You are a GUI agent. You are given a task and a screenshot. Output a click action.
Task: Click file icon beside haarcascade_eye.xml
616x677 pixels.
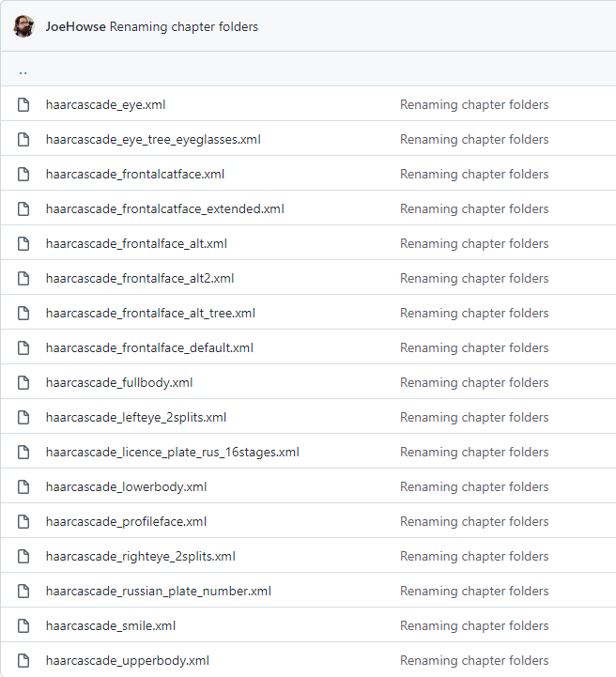click(23, 104)
